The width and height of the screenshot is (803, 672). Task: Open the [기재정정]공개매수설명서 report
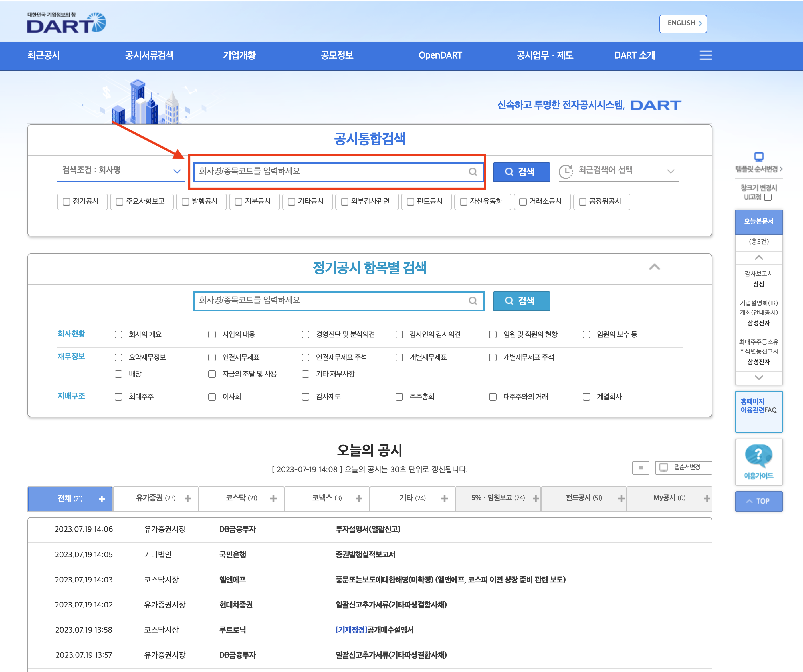pyautogui.click(x=375, y=630)
